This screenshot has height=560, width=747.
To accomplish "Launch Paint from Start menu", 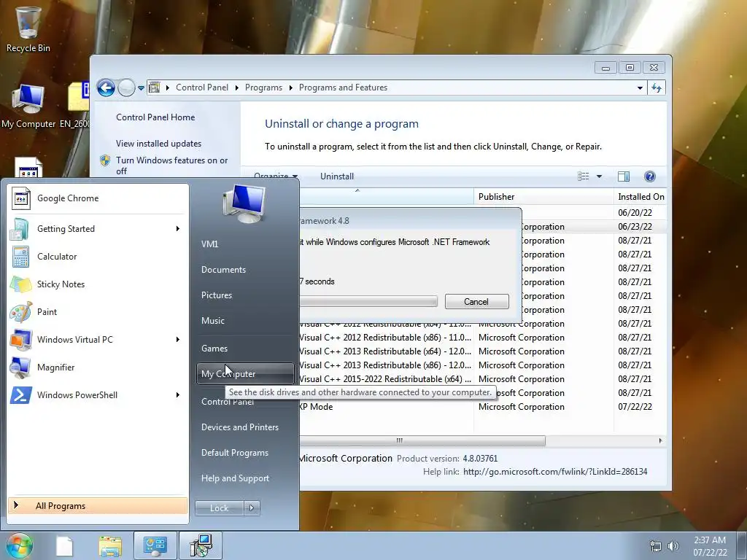I will 96,312.
